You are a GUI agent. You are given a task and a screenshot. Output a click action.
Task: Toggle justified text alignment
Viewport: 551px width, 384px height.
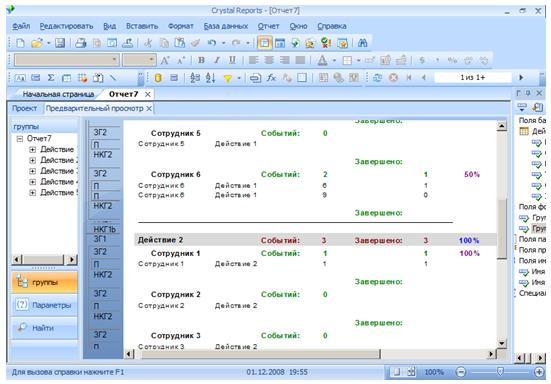(300, 60)
